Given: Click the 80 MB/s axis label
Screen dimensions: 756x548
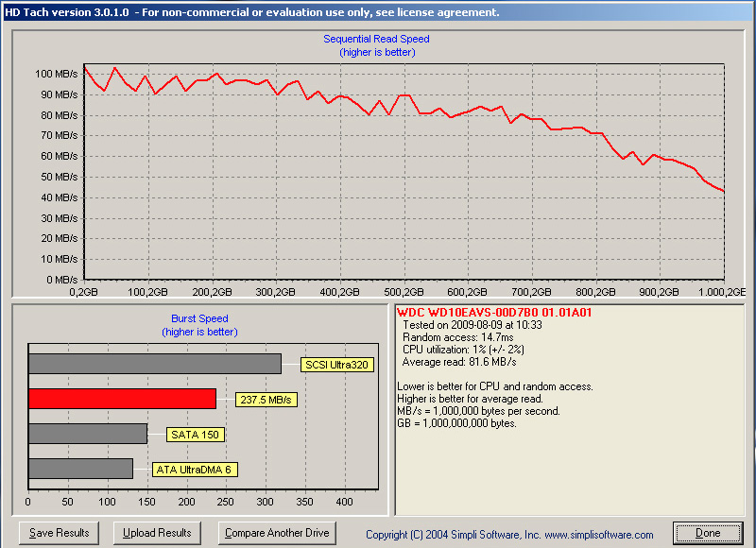Looking at the screenshot, I should pyautogui.click(x=60, y=115).
